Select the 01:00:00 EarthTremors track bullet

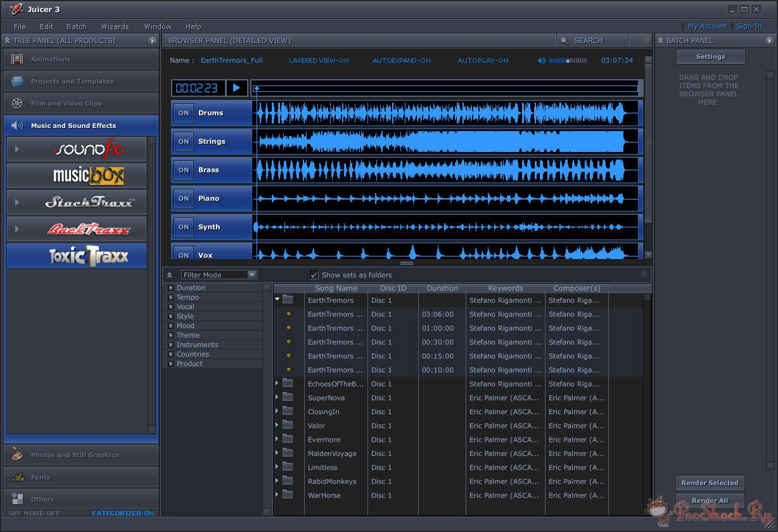[x=289, y=328]
